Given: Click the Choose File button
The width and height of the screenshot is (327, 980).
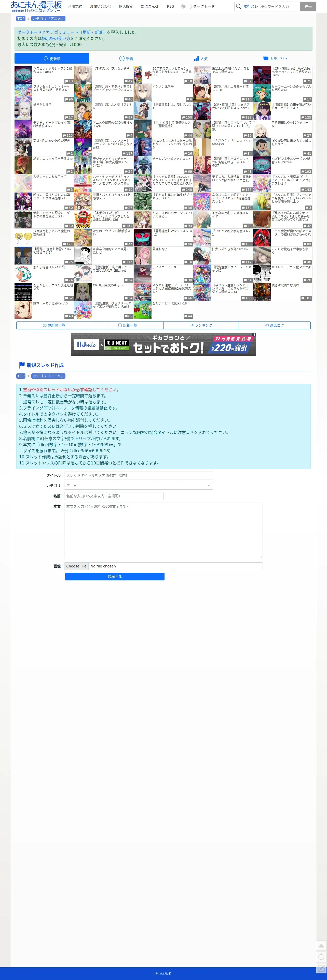Looking at the screenshot, I should click(x=76, y=566).
